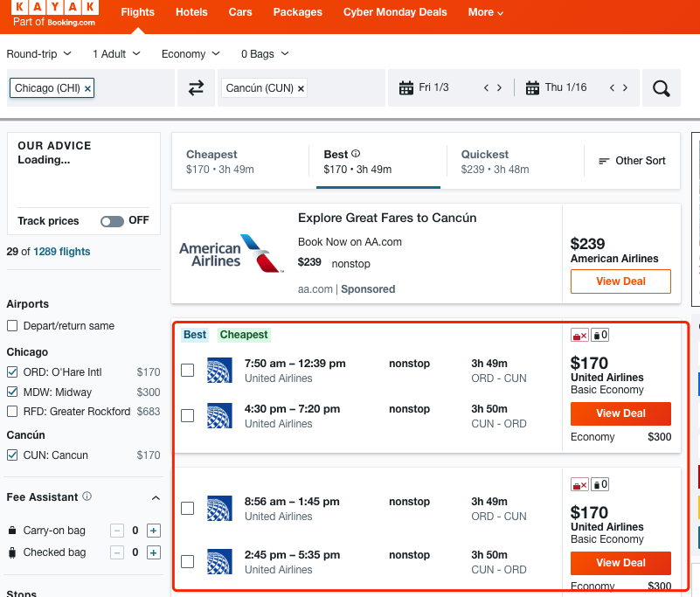
Task: Click United logo for 8:56 am flight
Action: (x=219, y=508)
